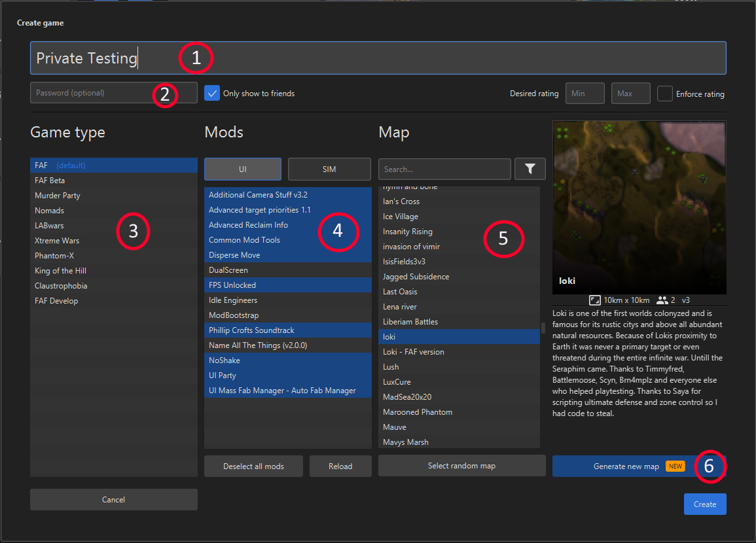Click the Min rating field
The image size is (756, 543).
(x=585, y=94)
